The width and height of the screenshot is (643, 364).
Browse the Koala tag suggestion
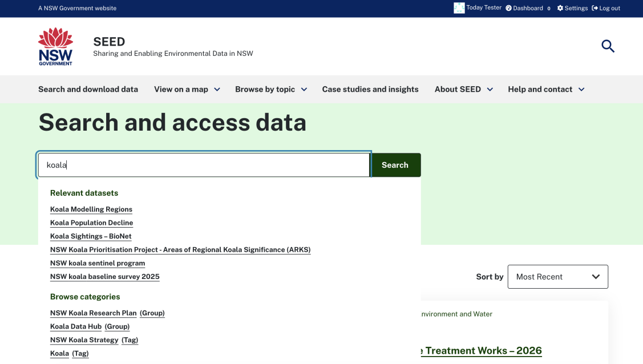click(69, 353)
